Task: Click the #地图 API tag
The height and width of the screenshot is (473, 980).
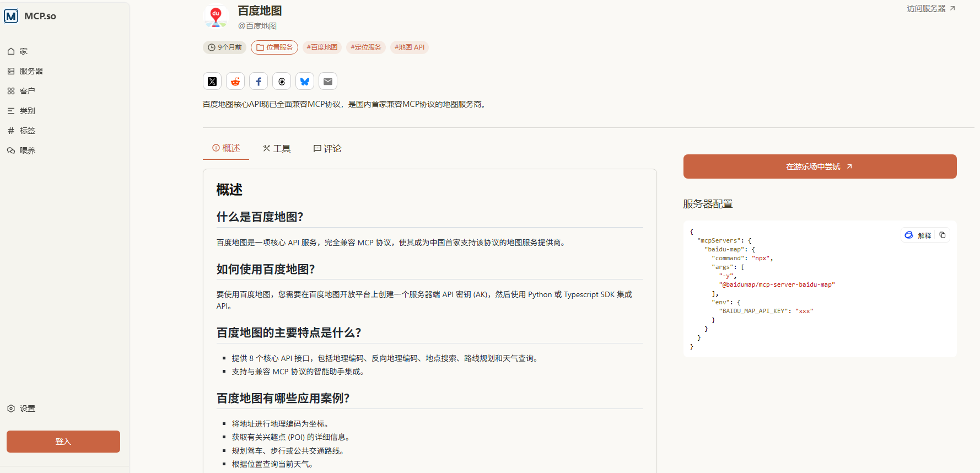Action: [x=410, y=47]
